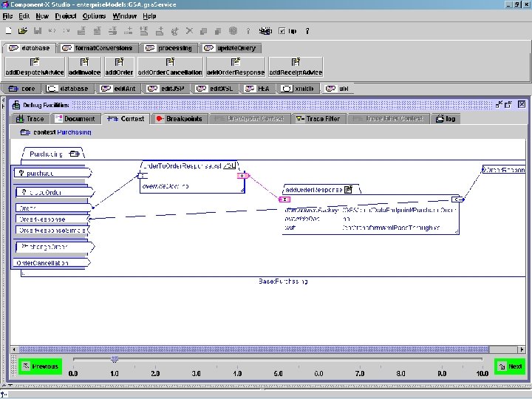Toggle the tip checkbox in toolbar
Viewport: 532px width, 399px height.
(282, 31)
